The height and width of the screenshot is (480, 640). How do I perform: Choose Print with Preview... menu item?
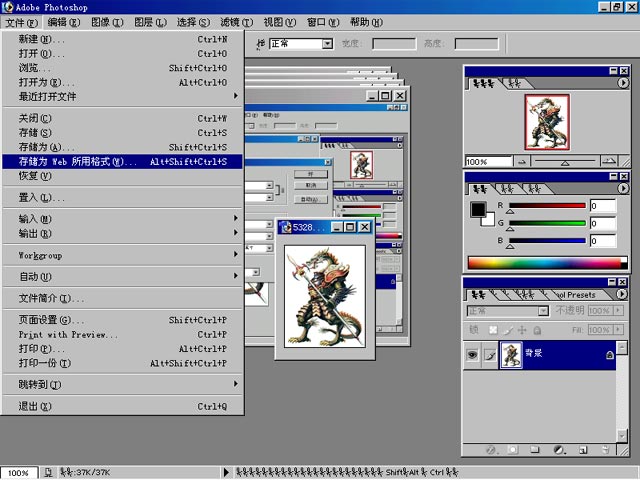(x=121, y=335)
